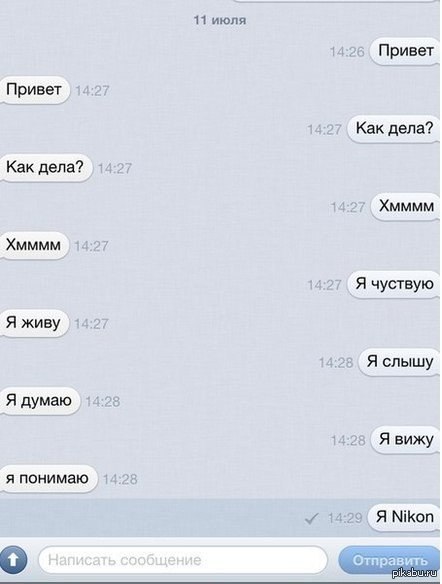
Task: Tap the 'я понимаю' message bubble
Action: (48, 478)
